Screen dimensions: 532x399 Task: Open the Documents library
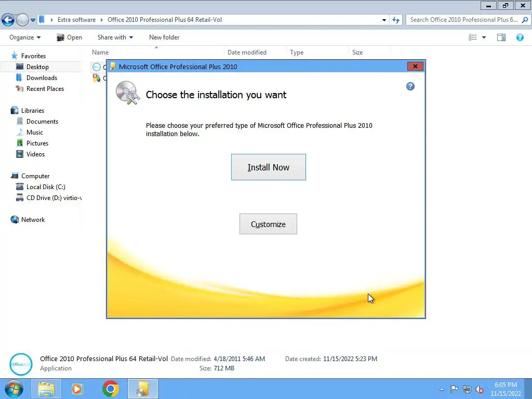click(x=42, y=121)
